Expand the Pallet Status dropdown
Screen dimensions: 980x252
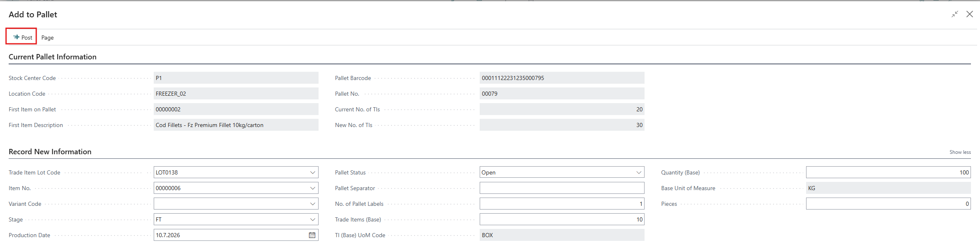[x=639, y=172]
